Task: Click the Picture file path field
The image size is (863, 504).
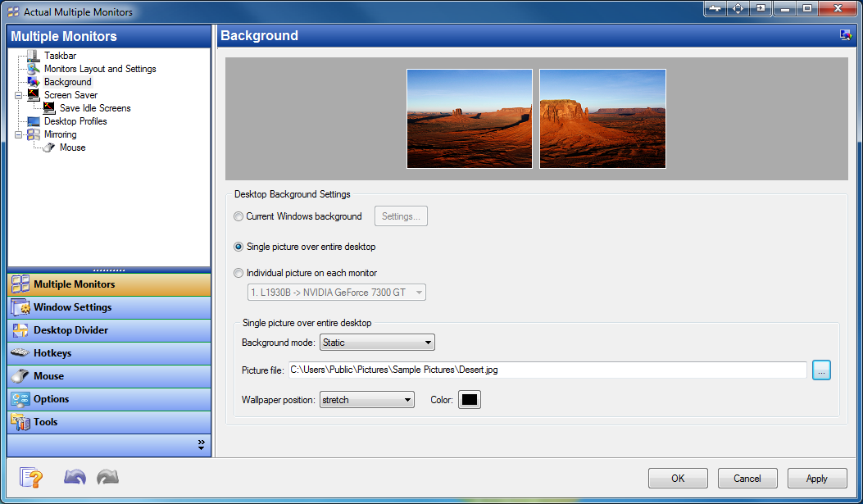Action: pyautogui.click(x=546, y=370)
